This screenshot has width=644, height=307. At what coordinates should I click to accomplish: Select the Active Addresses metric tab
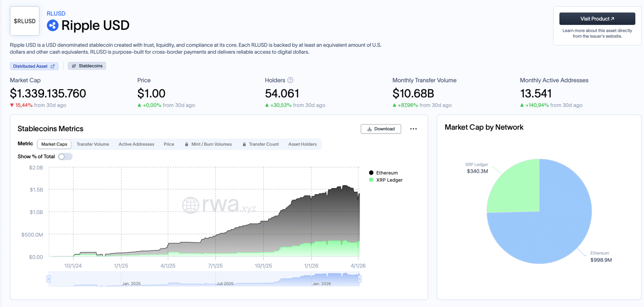(x=136, y=144)
